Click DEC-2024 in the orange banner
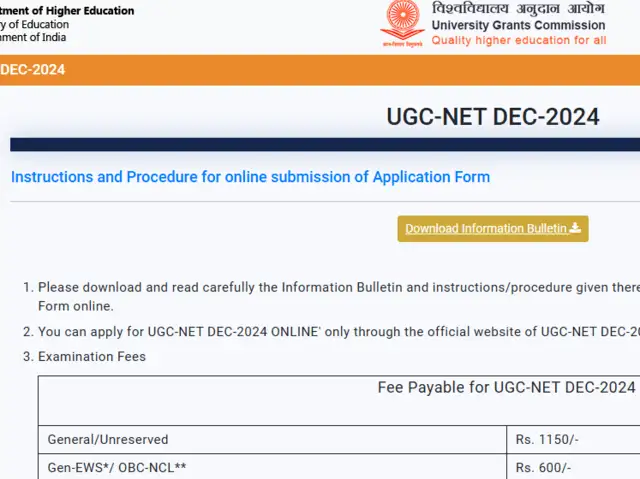The height and width of the screenshot is (479, 640). click(34, 69)
